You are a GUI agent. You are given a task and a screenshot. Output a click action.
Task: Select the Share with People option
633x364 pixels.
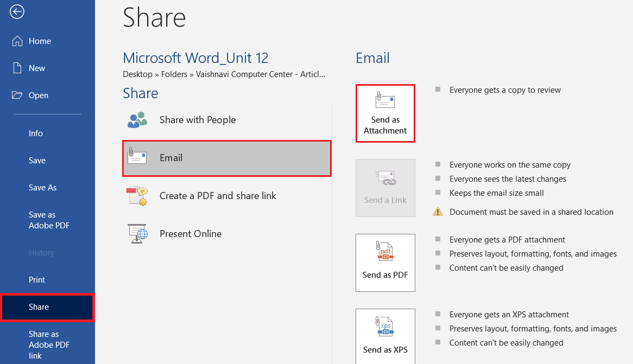point(227,120)
